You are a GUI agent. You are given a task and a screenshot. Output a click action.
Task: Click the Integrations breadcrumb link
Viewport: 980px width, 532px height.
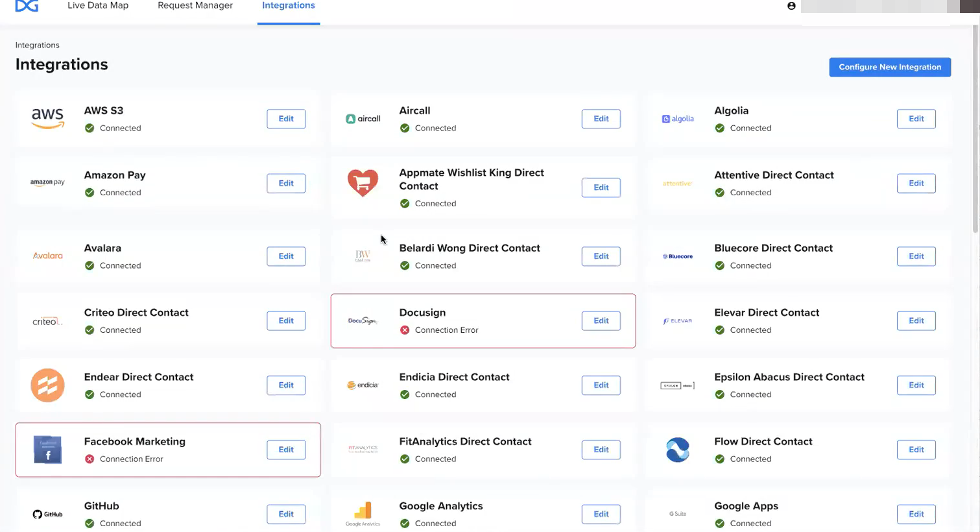[x=38, y=45]
